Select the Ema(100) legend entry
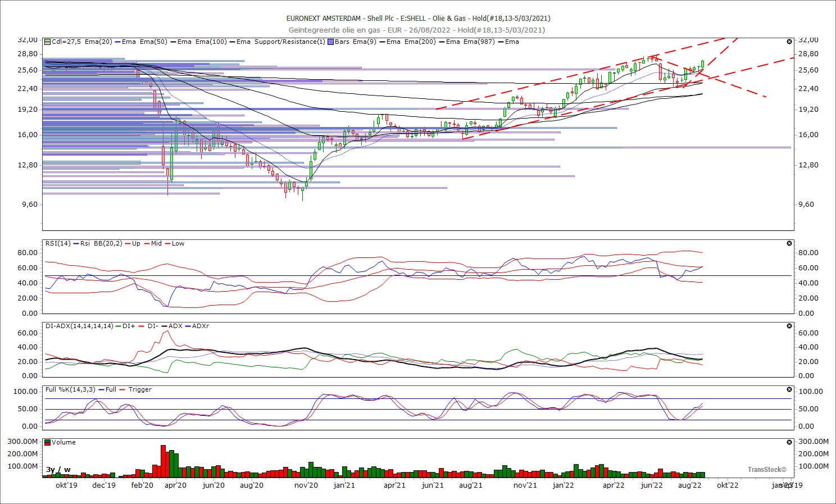The height and width of the screenshot is (504, 836). [x=211, y=42]
